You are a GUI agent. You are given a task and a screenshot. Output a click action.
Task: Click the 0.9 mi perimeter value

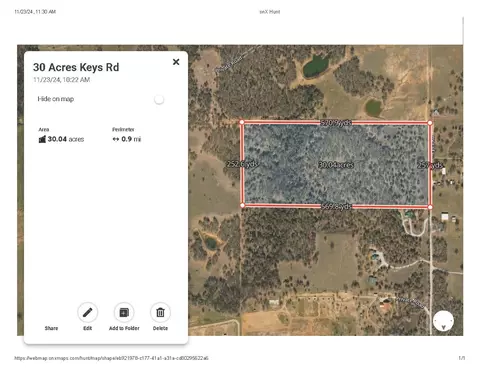(x=131, y=139)
